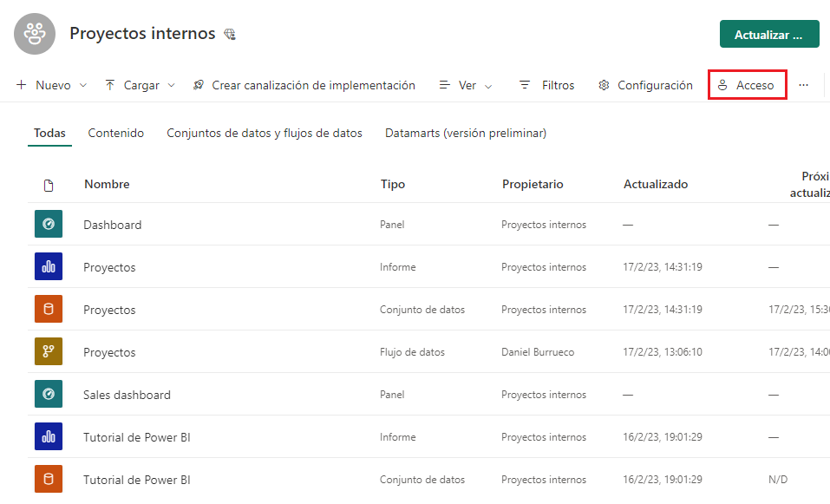
Task: Open the Filtros panel
Action: (547, 85)
